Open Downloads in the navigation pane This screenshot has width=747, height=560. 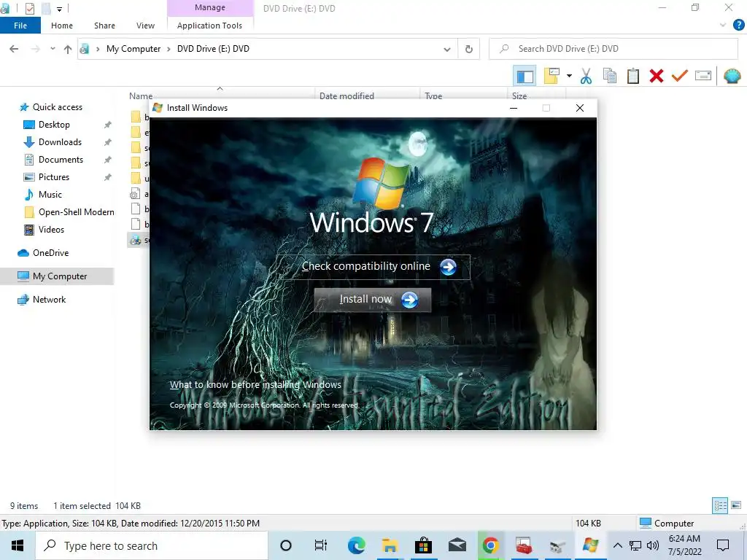60,142
